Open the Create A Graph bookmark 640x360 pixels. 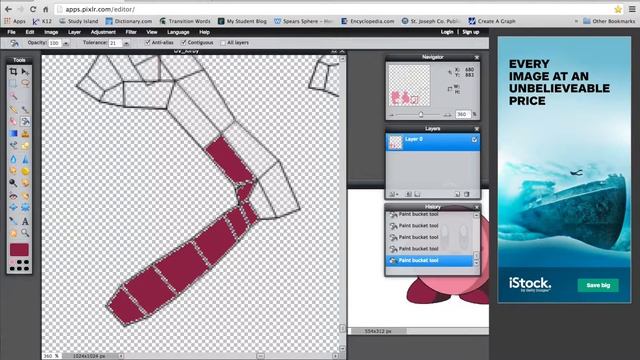pos(492,21)
